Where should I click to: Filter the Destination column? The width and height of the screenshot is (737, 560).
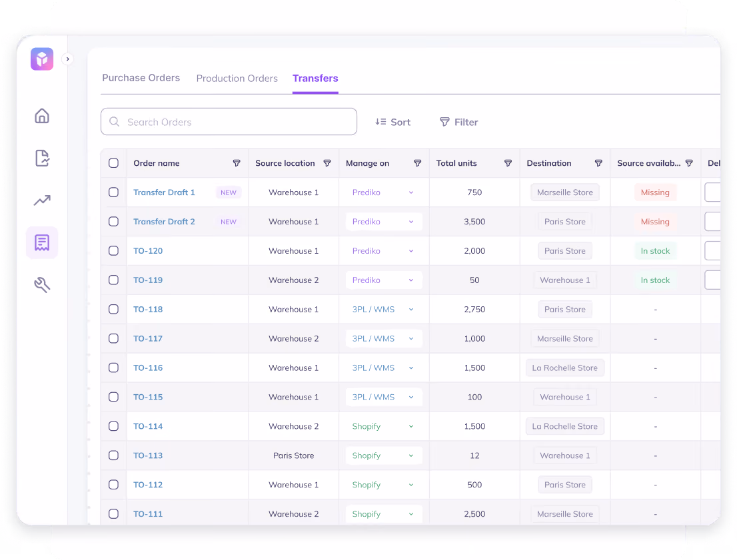598,163
